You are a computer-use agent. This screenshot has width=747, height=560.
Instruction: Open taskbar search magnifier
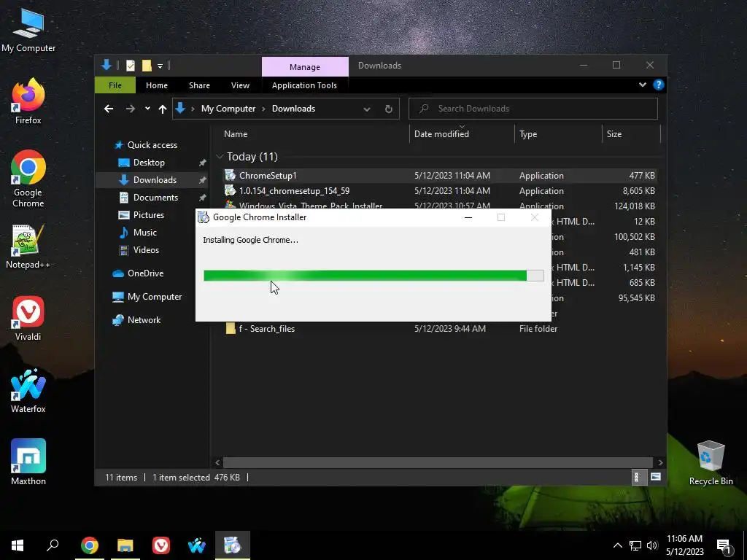(x=53, y=545)
